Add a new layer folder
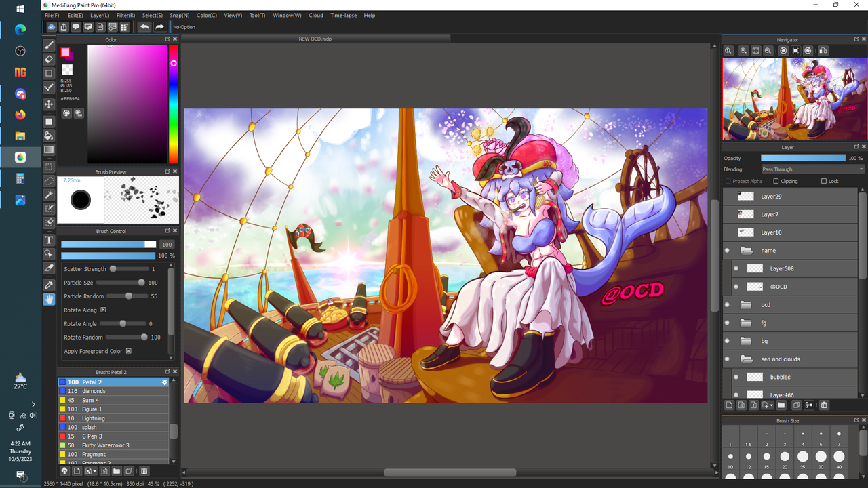 pos(781,405)
